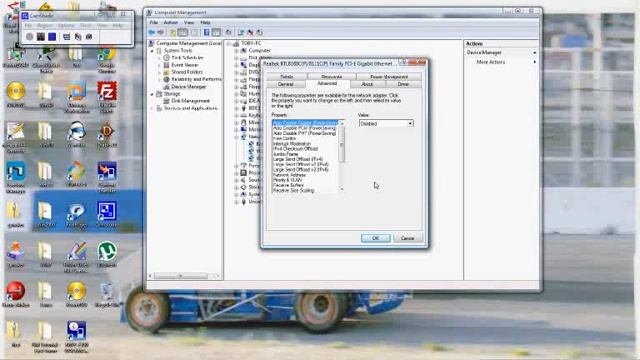Switch to the Driver tab
Viewport: 640px width, 360px height.
click(403, 84)
